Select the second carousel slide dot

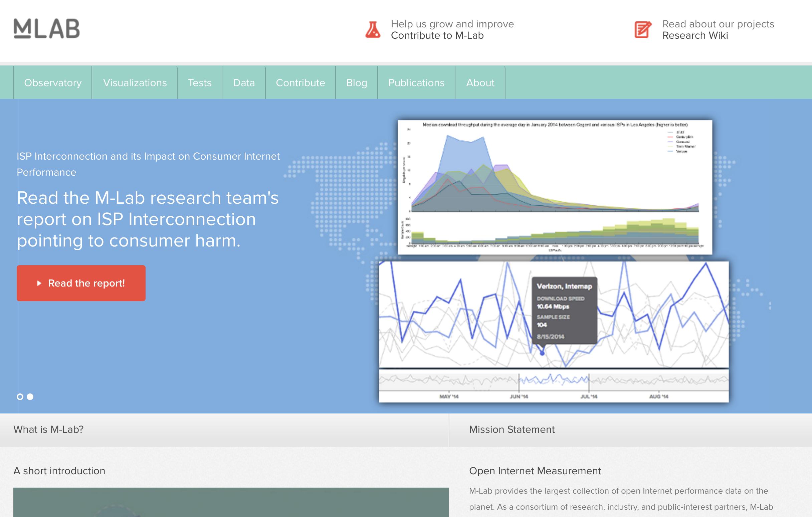click(x=30, y=397)
